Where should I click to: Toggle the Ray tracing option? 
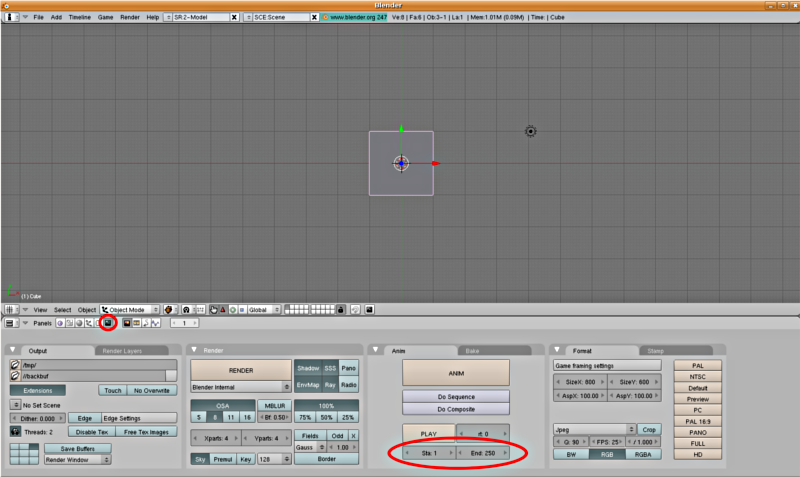coord(330,385)
